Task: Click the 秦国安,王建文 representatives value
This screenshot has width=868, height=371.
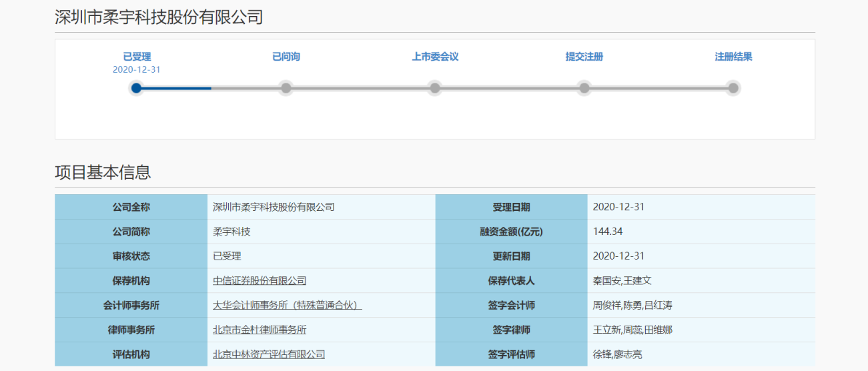Action: (622, 281)
